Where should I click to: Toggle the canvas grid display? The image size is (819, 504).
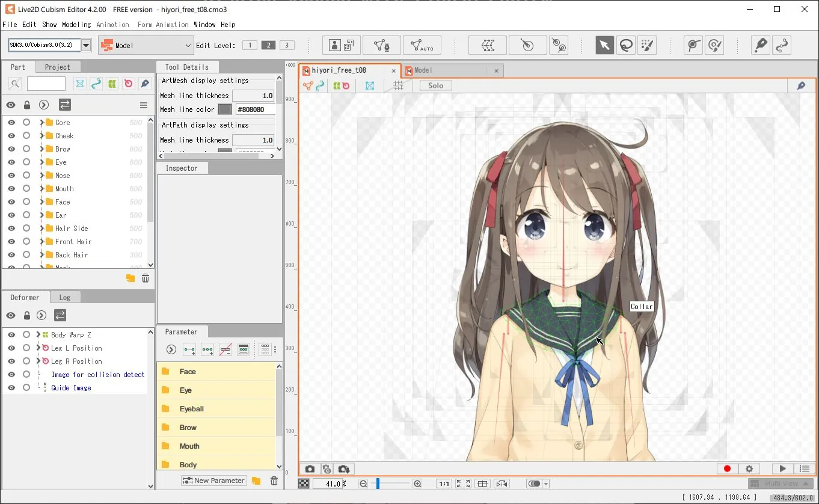pos(398,85)
